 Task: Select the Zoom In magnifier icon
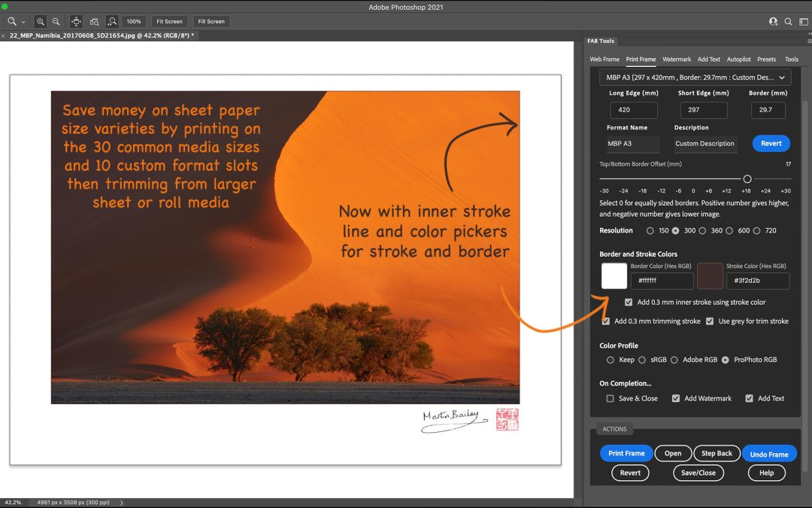click(x=41, y=22)
